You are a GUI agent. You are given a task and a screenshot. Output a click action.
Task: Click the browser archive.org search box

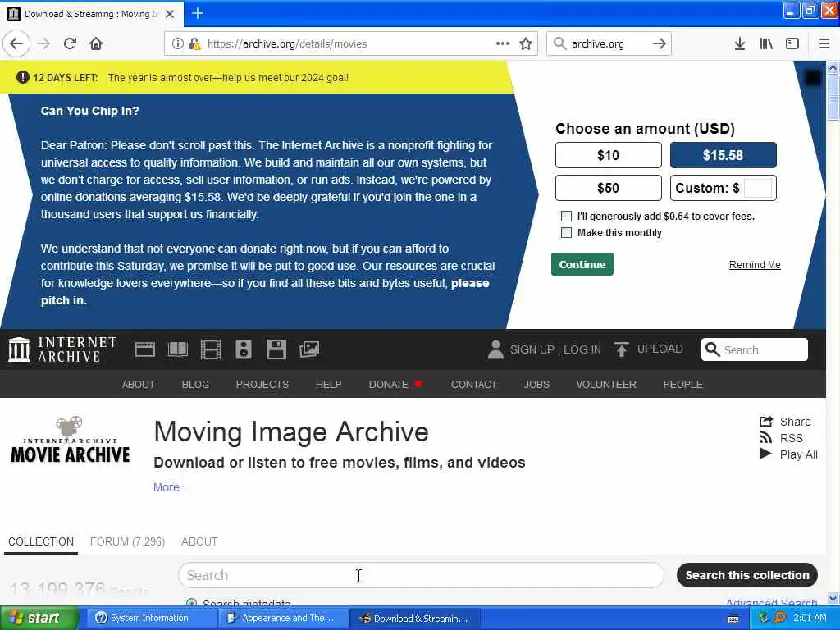point(609,43)
